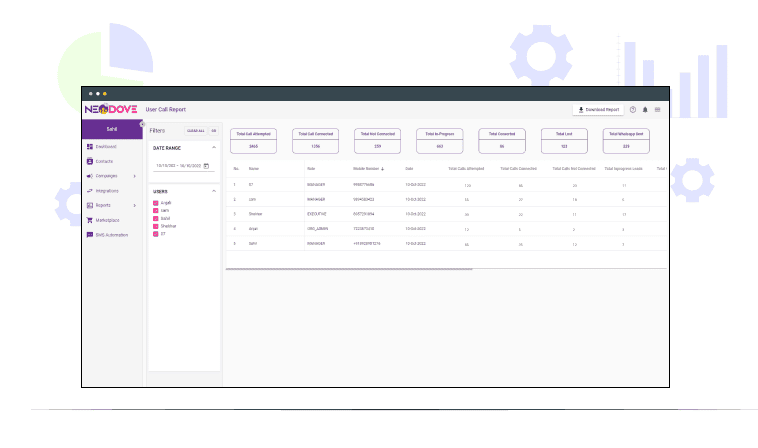The height and width of the screenshot is (448, 758).
Task: Open the help question mark icon
Action: tap(632, 110)
